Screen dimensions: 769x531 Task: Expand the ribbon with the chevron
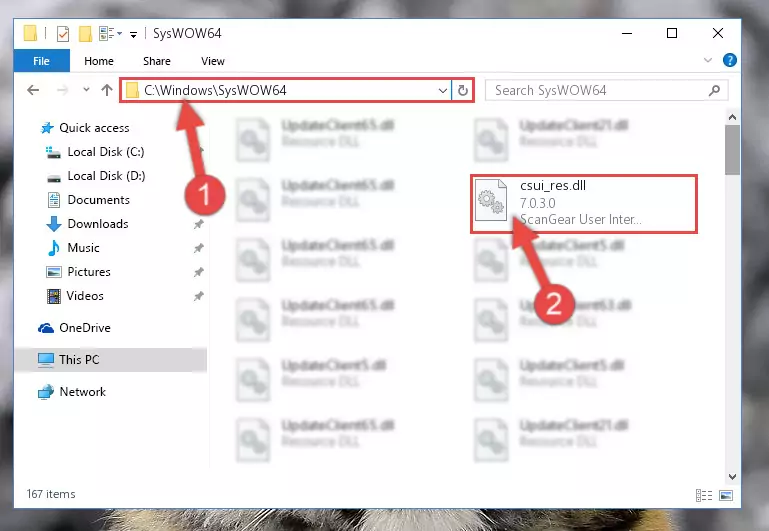click(x=708, y=60)
